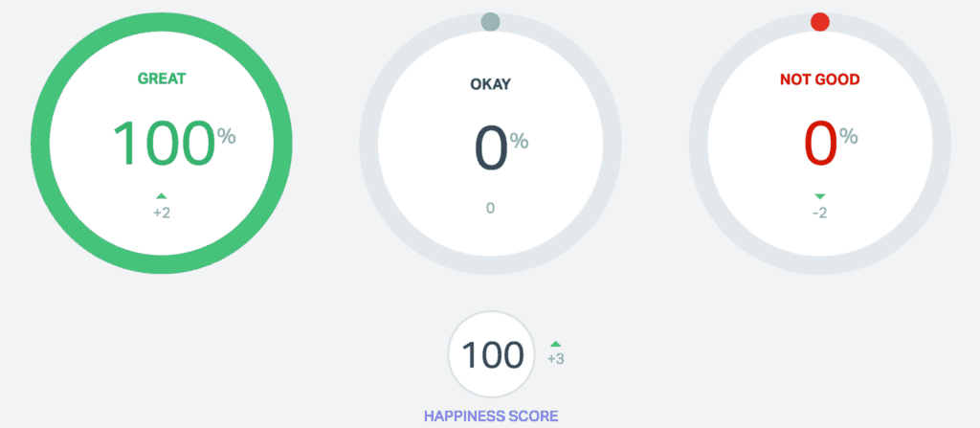Click the HAPPINESS SCORE label

pyautogui.click(x=491, y=416)
